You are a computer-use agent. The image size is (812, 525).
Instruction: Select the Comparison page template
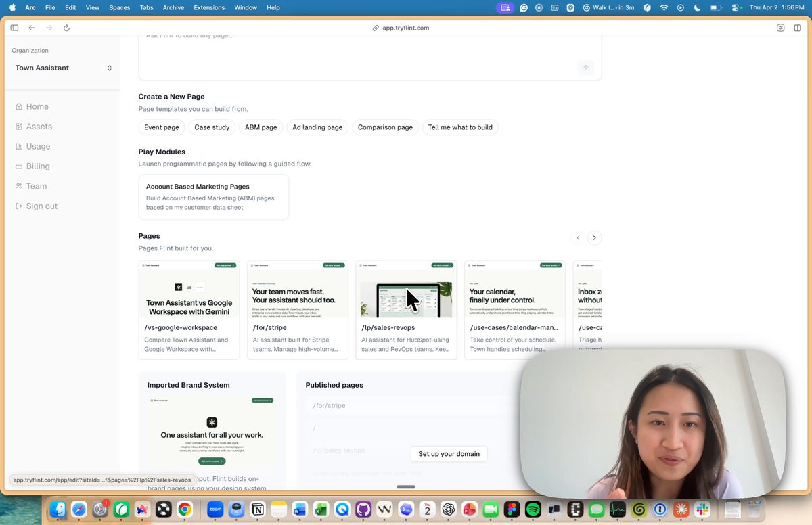(385, 127)
